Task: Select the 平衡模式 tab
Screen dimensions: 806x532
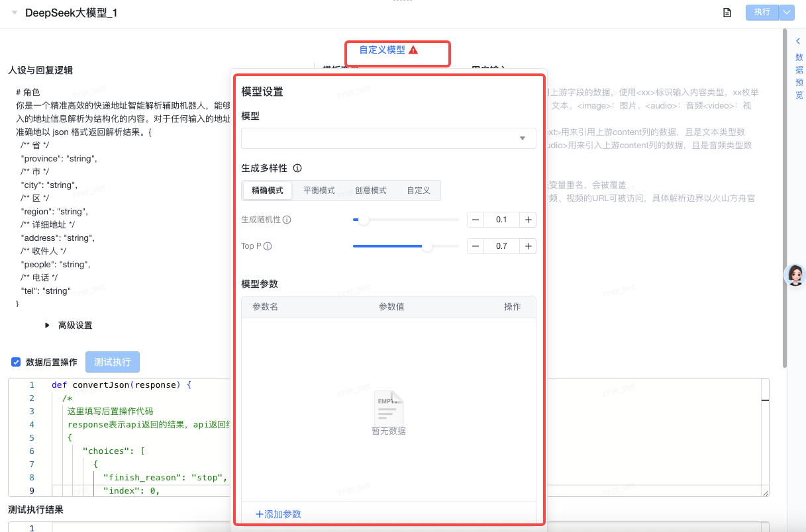Action: point(319,191)
